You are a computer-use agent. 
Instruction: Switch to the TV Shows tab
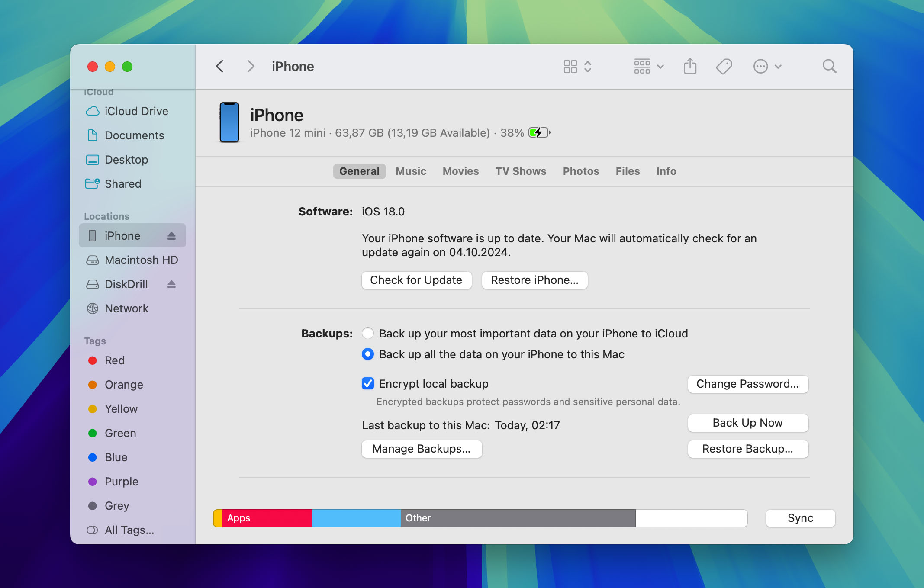pos(521,171)
